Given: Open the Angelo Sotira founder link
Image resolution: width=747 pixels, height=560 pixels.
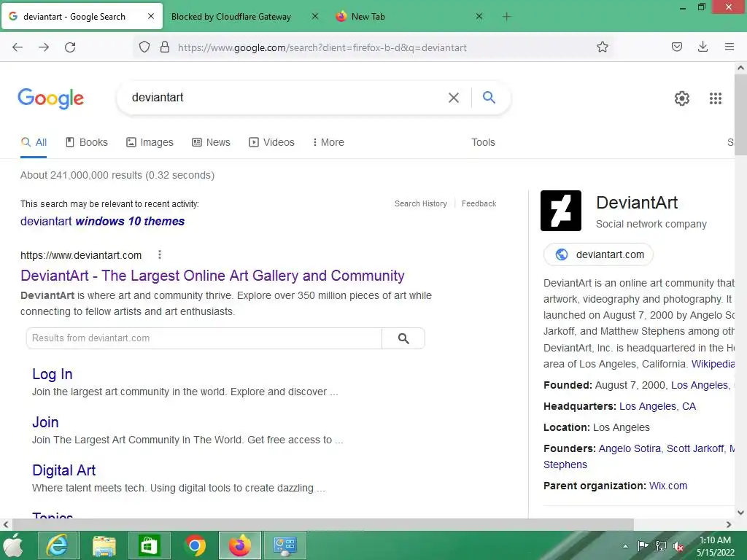Looking at the screenshot, I should [x=630, y=449].
